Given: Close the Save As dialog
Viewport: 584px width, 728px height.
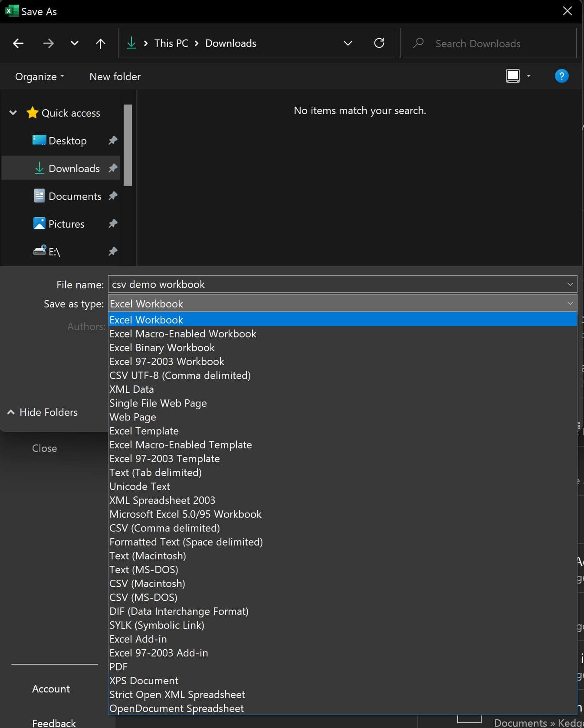Looking at the screenshot, I should coord(568,11).
